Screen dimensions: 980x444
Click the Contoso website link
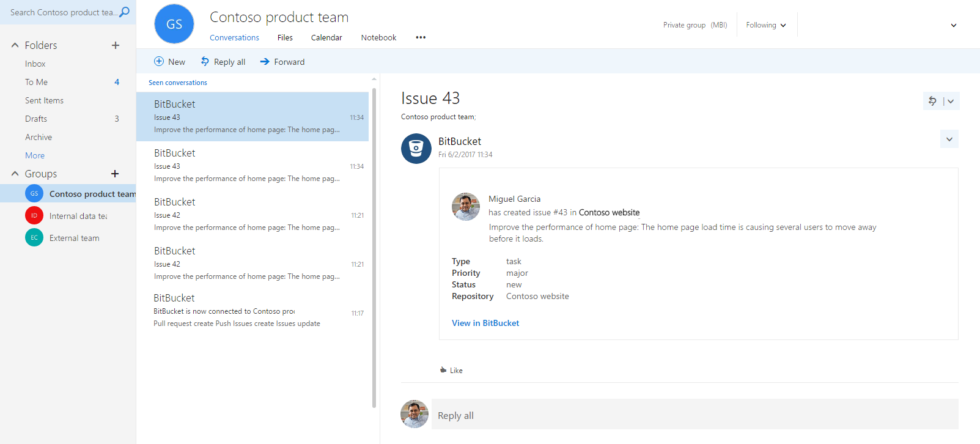point(609,212)
